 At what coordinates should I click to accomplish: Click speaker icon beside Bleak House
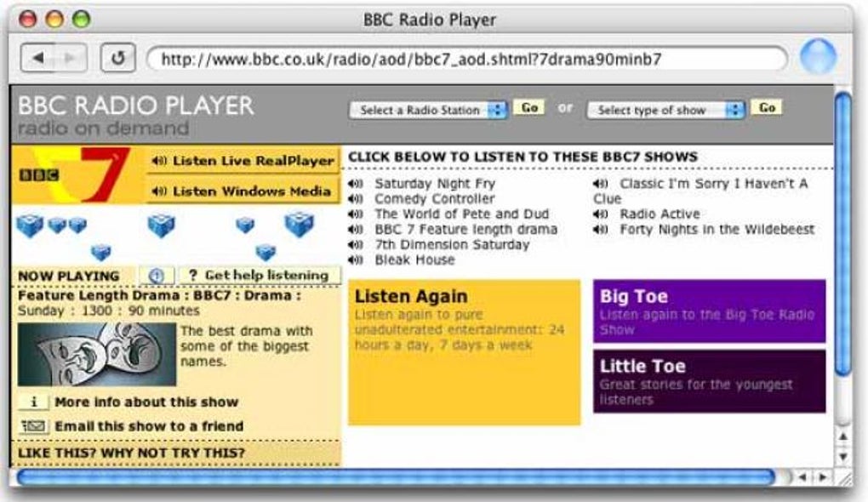(x=356, y=260)
